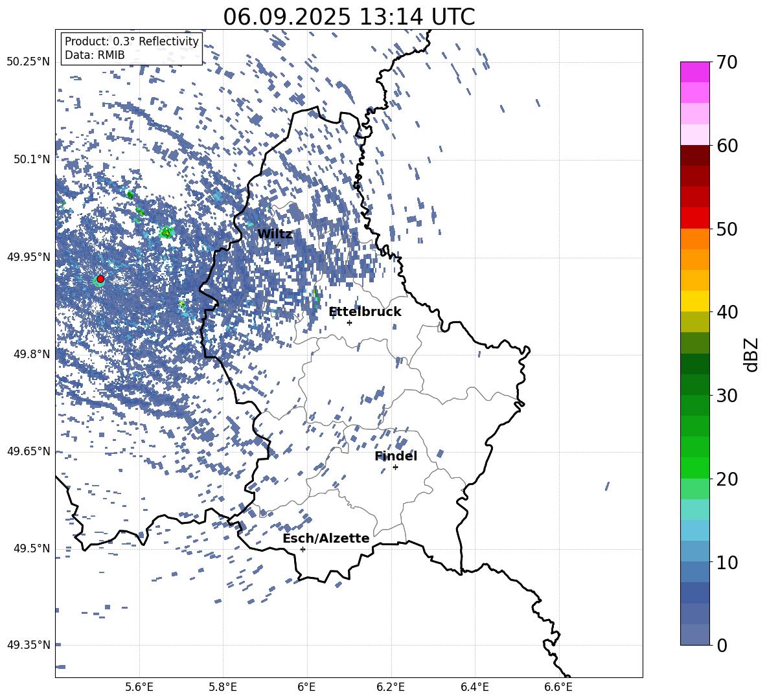Pick the magenta top colorbar swatch
The image size is (767, 700).
click(694, 72)
